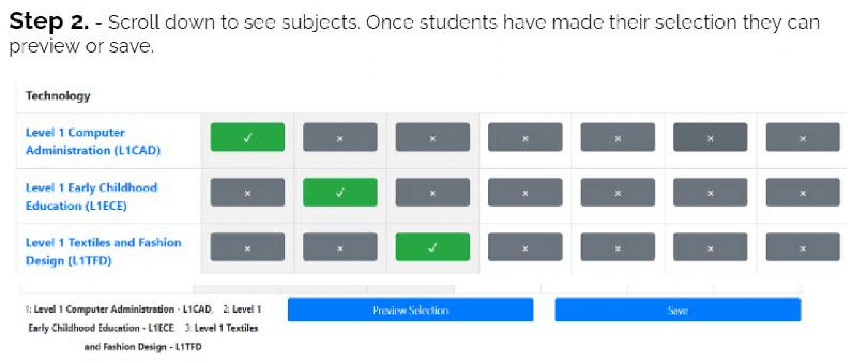Select third option for Early Childhood Education
868x363 pixels.
(x=432, y=192)
